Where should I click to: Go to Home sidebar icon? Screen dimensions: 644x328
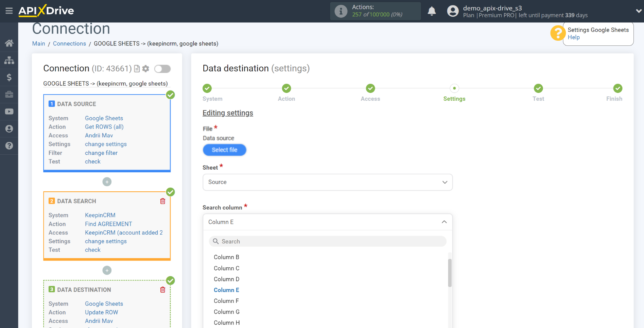(x=9, y=43)
